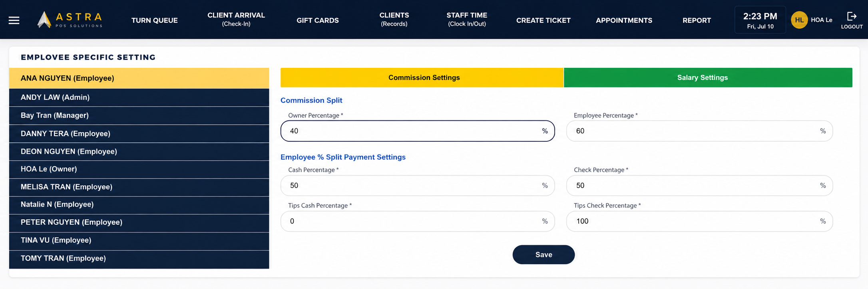This screenshot has height=289, width=868.
Task: Select HOA Le (Owner) entry
Action: pos(139,169)
